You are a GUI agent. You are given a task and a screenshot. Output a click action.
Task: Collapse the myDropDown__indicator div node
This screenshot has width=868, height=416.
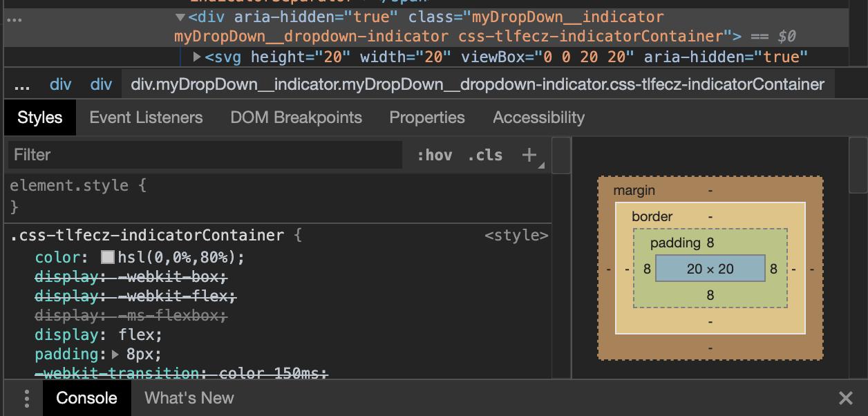pos(180,17)
